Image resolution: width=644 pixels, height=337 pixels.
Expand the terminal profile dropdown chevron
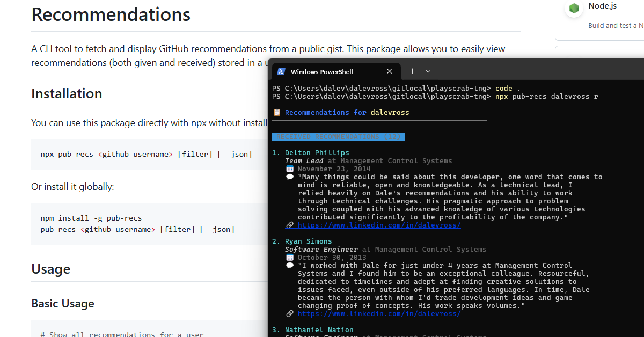tap(428, 71)
